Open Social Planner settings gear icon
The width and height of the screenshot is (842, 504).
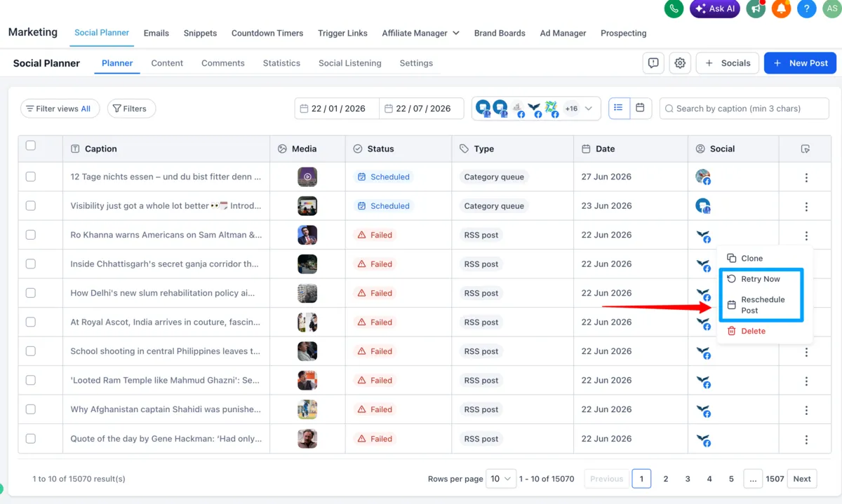[x=680, y=63]
